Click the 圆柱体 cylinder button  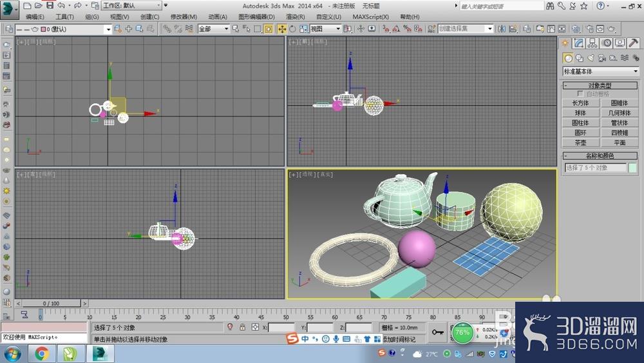coord(580,123)
